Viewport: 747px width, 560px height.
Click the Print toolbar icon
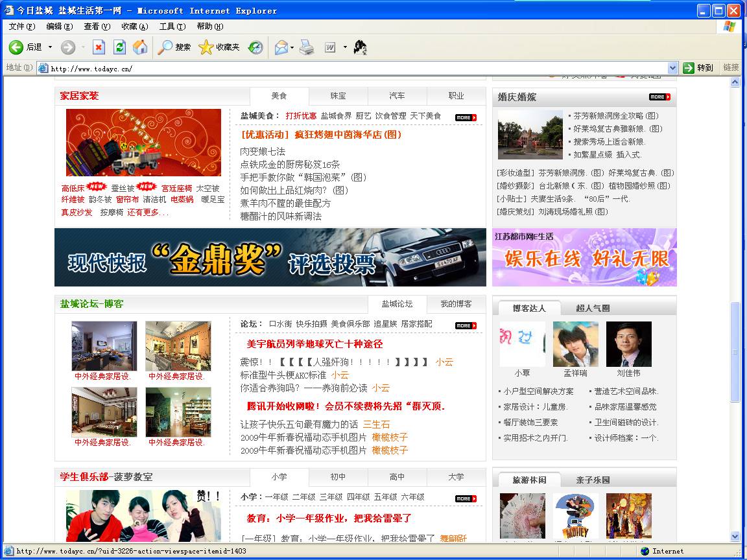307,47
